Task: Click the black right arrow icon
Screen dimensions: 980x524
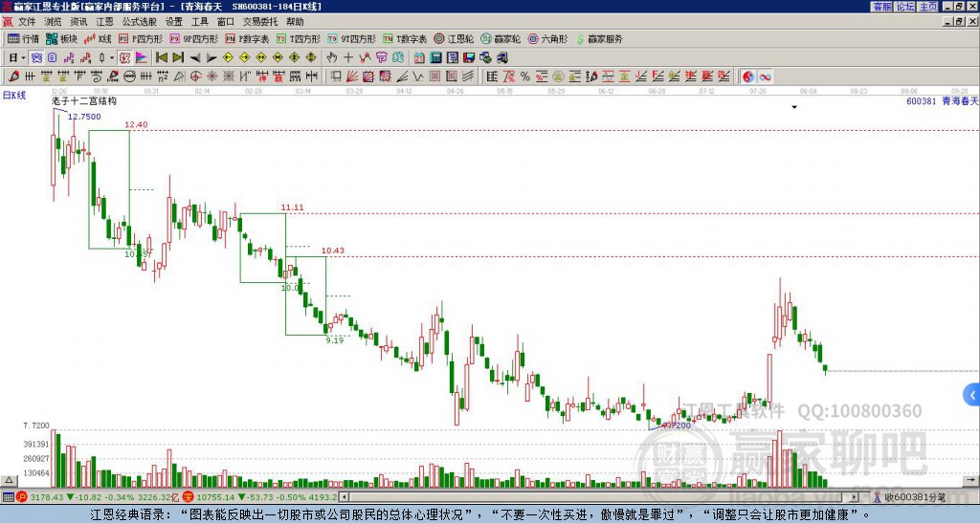Action: (x=212, y=58)
